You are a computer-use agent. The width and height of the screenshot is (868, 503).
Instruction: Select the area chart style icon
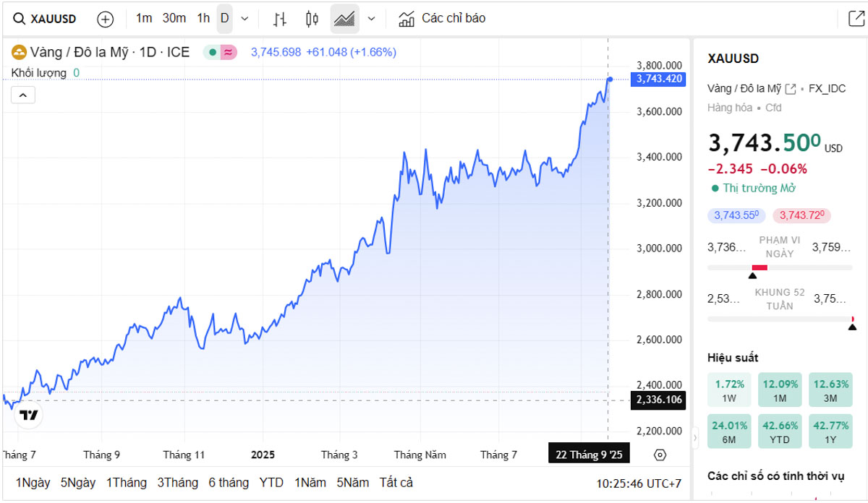pos(344,19)
